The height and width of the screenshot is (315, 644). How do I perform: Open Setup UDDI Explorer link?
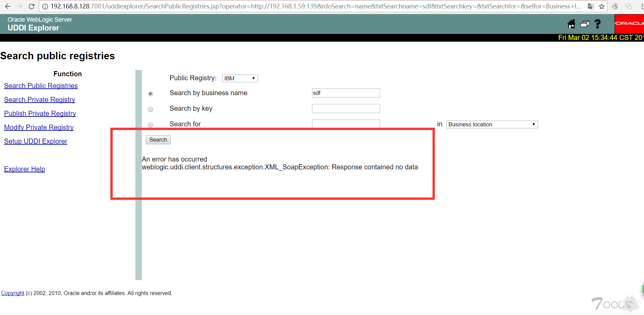(36, 141)
